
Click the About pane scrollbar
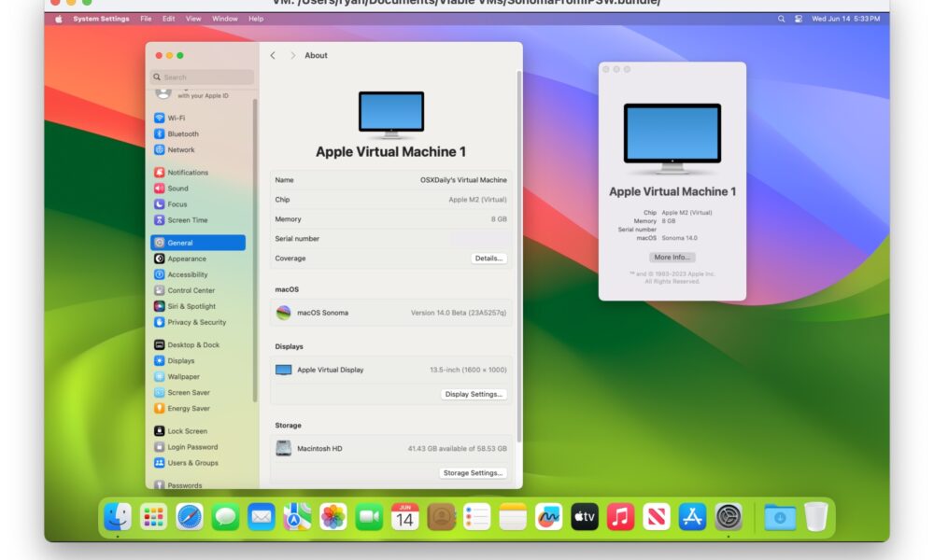pos(518,256)
